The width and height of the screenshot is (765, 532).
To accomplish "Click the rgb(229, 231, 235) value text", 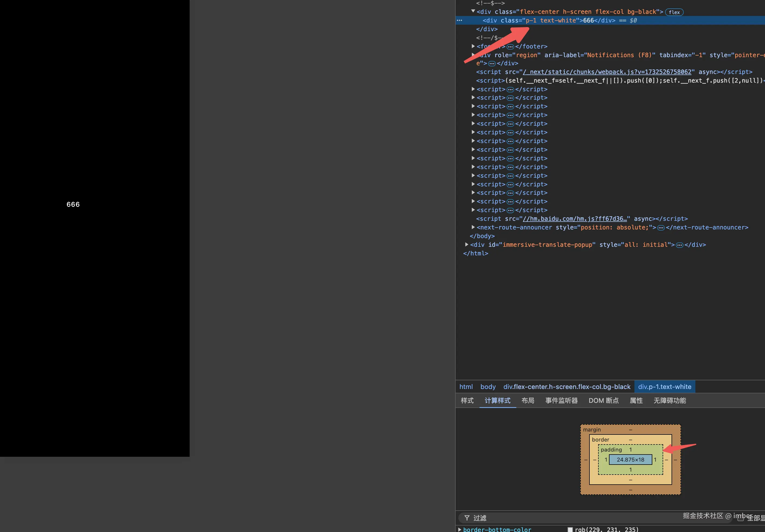I will pyautogui.click(x=607, y=529).
